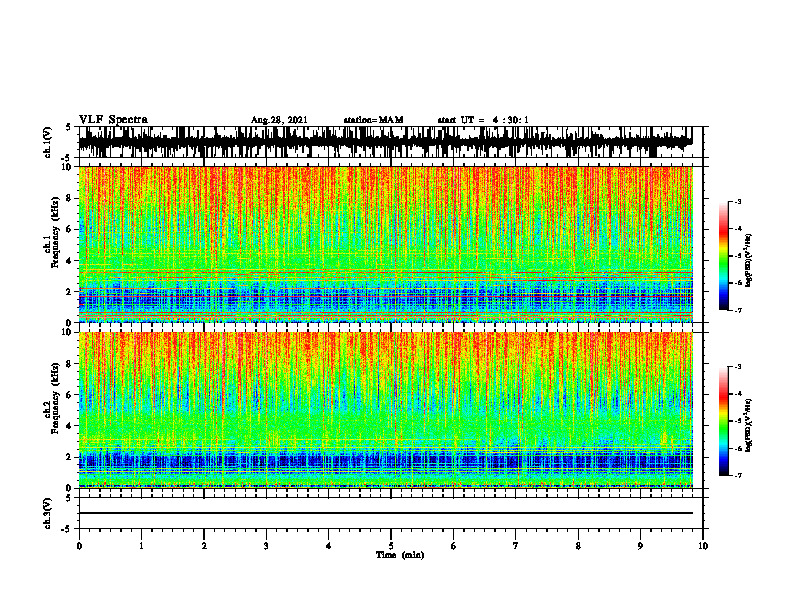Click time axis tick label "3"
Screen dimensions: 792x612
click(266, 546)
